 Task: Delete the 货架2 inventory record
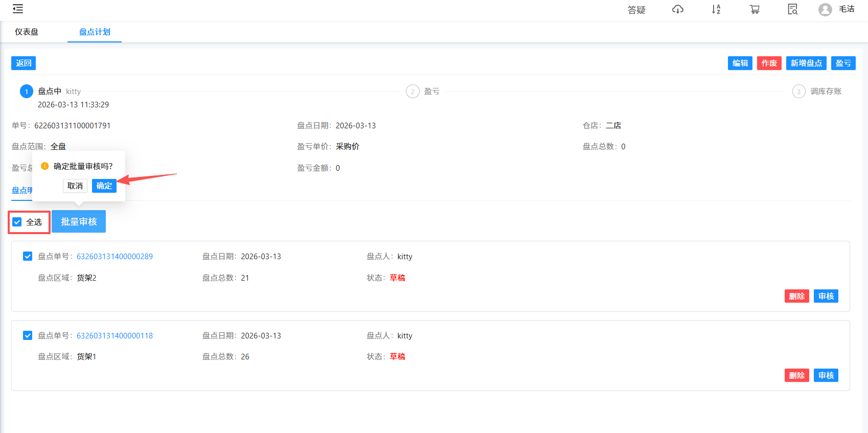(796, 297)
